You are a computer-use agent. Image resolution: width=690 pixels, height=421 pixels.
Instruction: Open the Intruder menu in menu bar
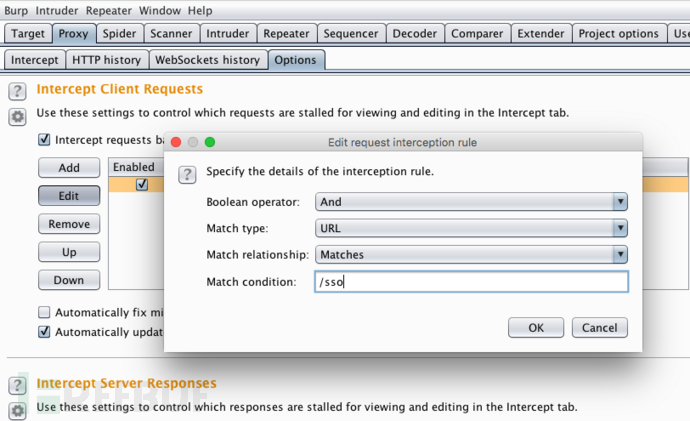pos(56,10)
